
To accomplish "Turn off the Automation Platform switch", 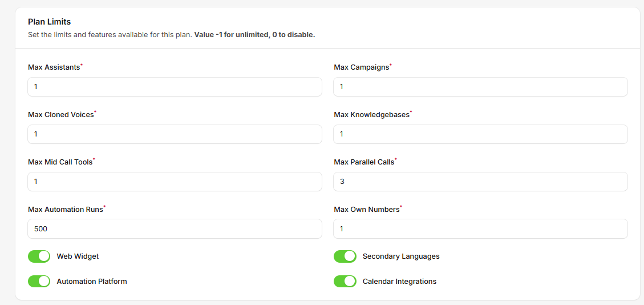I will pyautogui.click(x=39, y=281).
